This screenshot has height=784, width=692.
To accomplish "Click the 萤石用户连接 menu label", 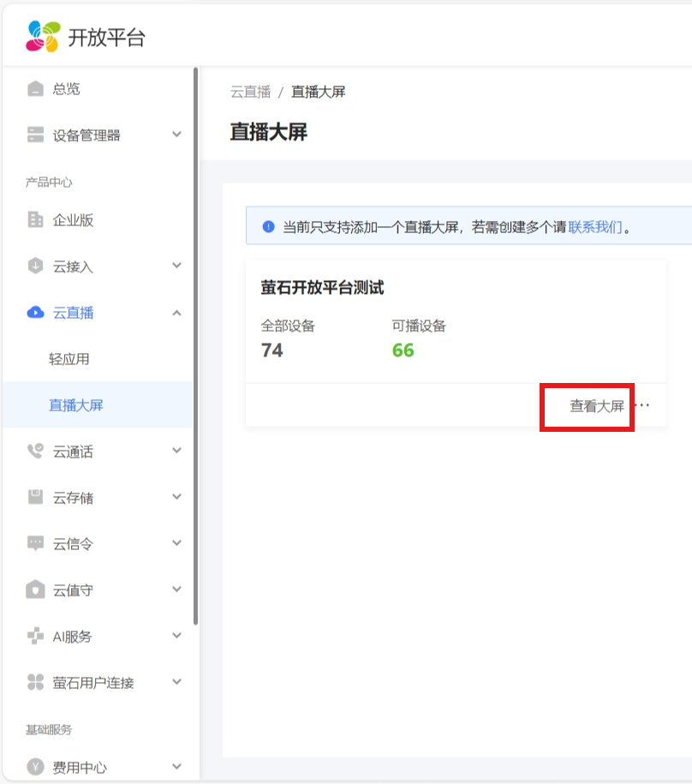I will pyautogui.click(x=93, y=683).
